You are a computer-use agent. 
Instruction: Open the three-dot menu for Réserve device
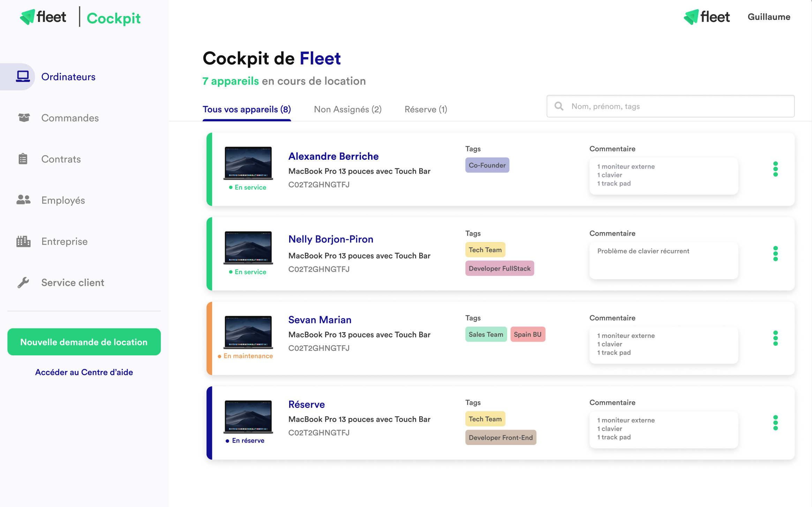[775, 423]
